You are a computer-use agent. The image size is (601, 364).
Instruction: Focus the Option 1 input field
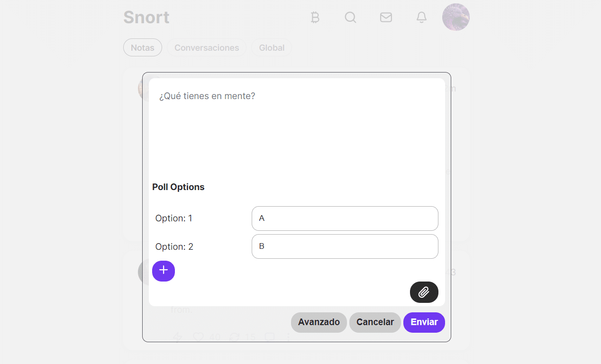click(x=345, y=218)
